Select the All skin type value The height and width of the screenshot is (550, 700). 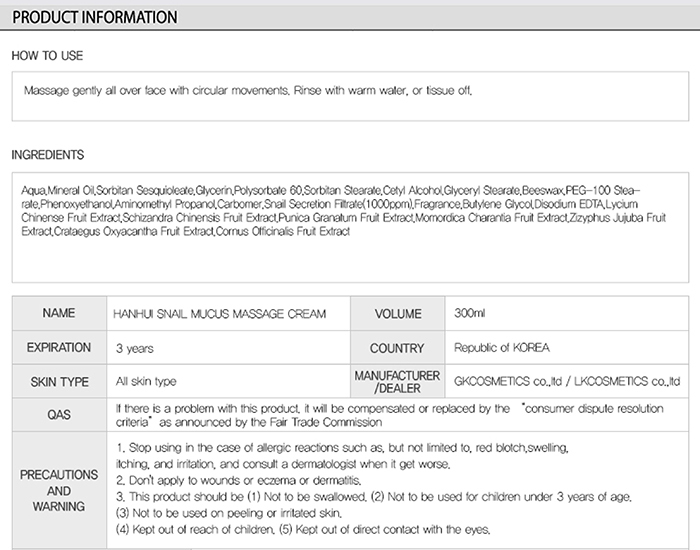point(146,382)
